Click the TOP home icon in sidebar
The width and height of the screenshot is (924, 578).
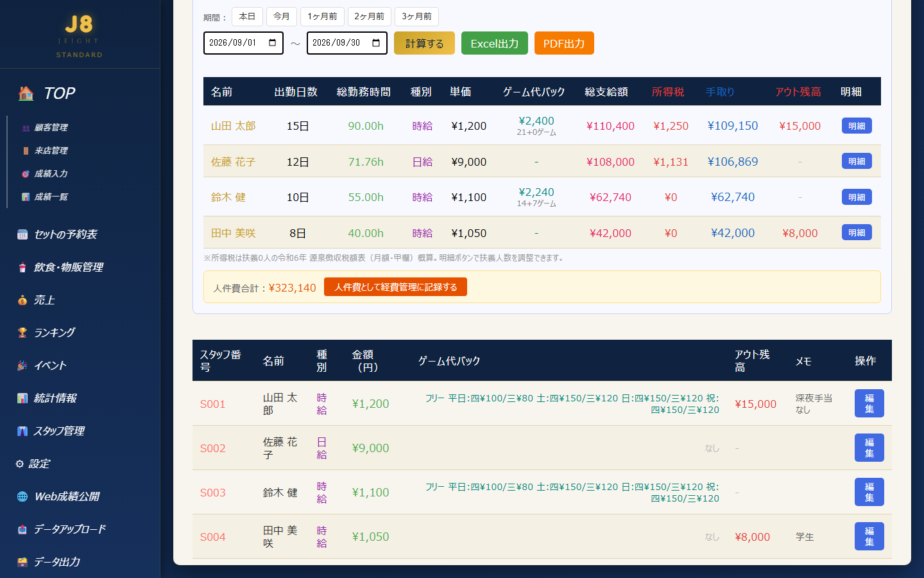point(26,94)
